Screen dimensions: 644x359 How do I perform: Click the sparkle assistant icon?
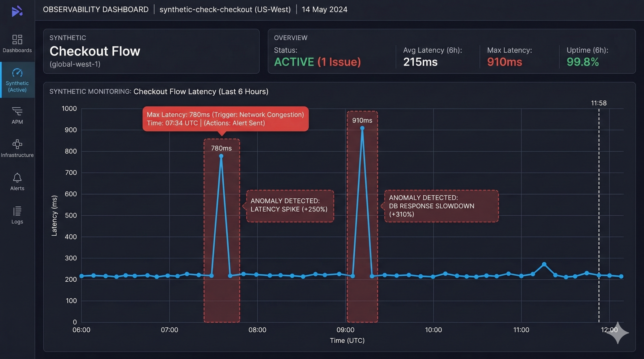618,333
